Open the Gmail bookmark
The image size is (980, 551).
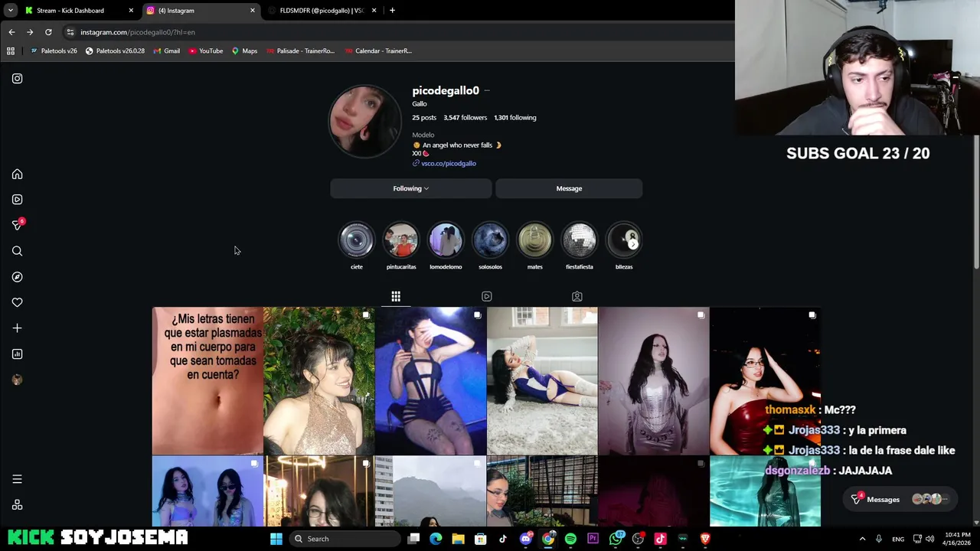pyautogui.click(x=166, y=51)
